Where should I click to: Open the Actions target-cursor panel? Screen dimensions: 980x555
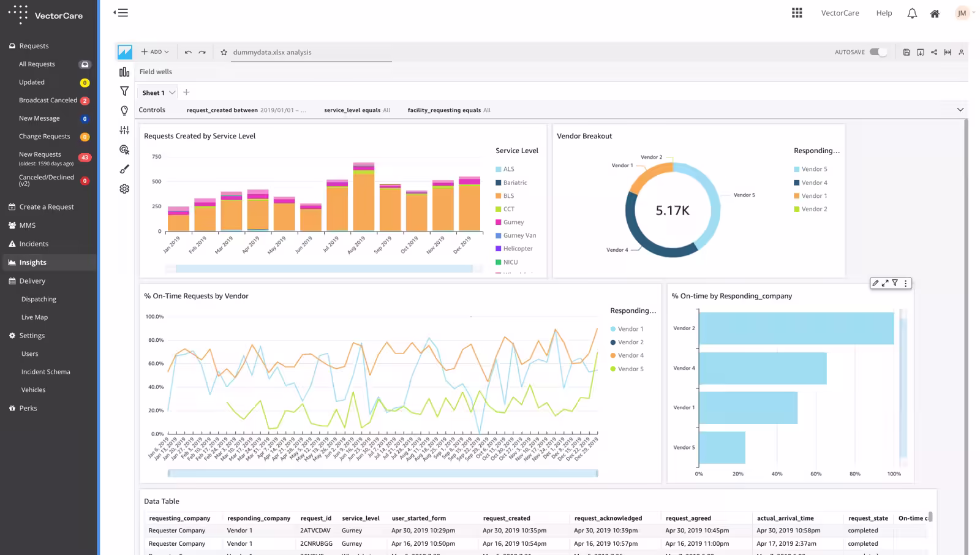pyautogui.click(x=124, y=149)
